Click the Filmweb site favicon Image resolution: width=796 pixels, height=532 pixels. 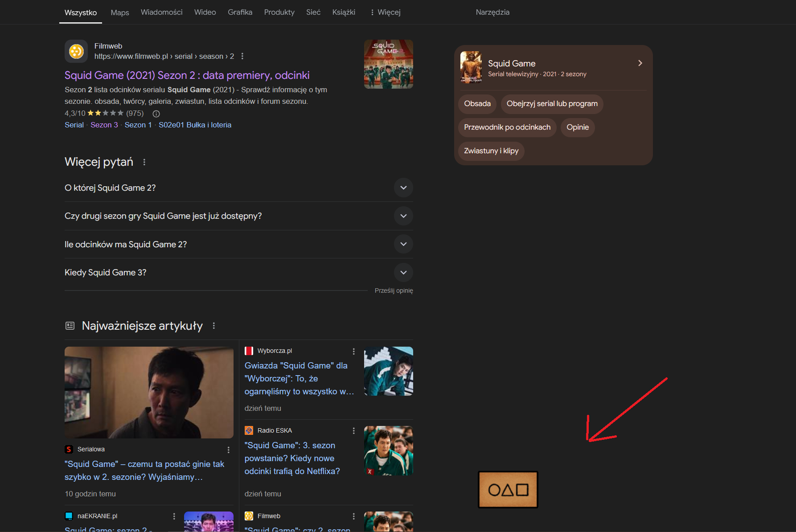point(76,51)
